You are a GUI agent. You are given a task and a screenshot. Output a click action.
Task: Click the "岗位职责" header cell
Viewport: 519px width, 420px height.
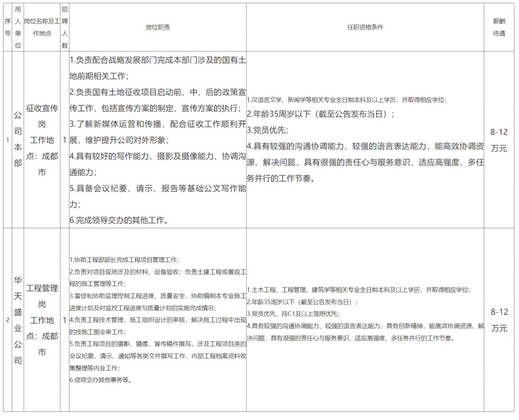pyautogui.click(x=158, y=27)
